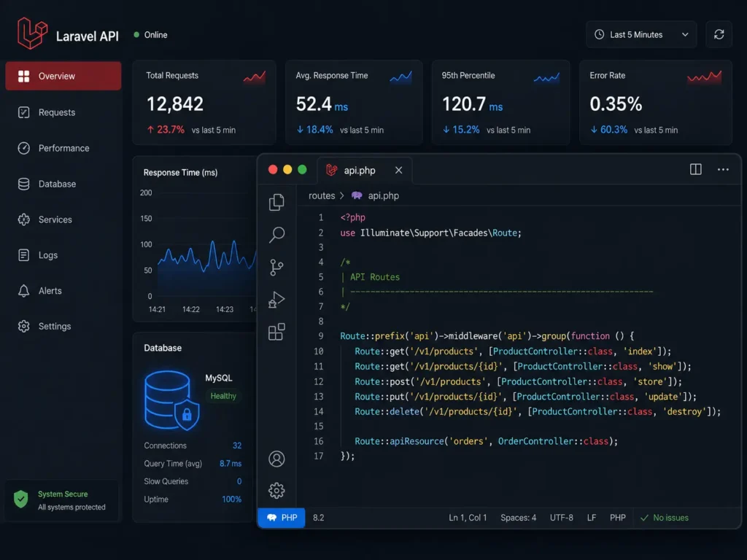Open the Database sidebar section
The image size is (747, 560).
(63, 184)
